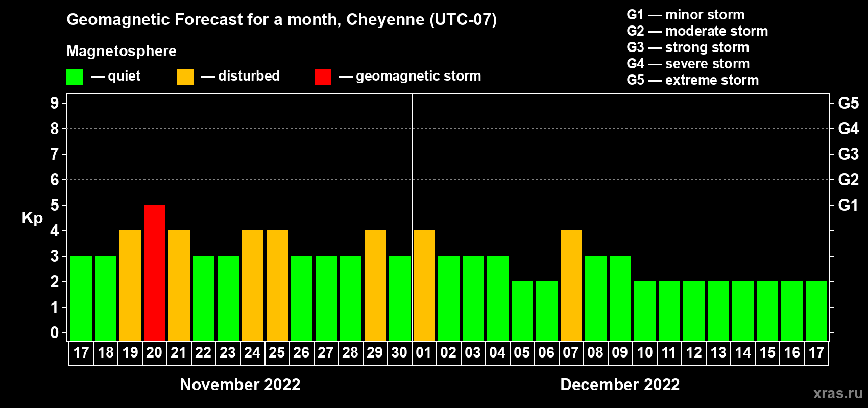
Task: Click the 'Magnetosphere' heading
Action: click(122, 51)
